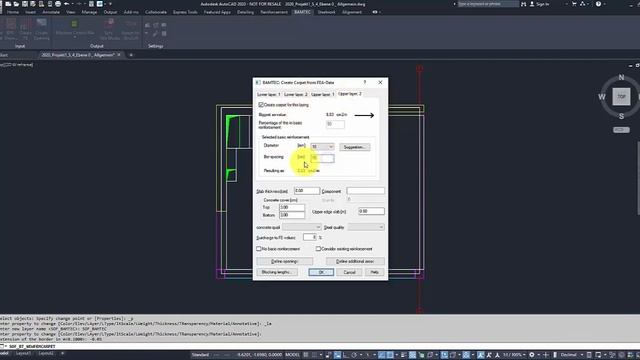Enable Consider existing reinforcement checkbox

click(x=318, y=249)
